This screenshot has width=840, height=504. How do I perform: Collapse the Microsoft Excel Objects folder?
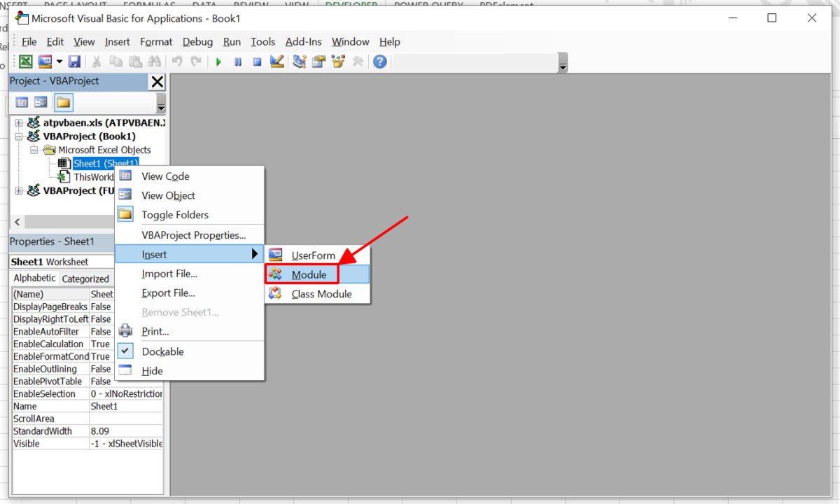(34, 150)
